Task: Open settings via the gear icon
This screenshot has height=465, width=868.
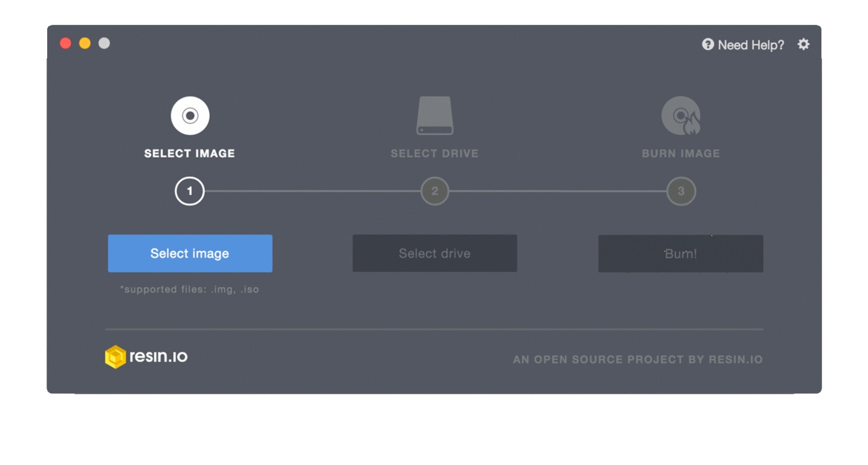Action: coord(803,44)
